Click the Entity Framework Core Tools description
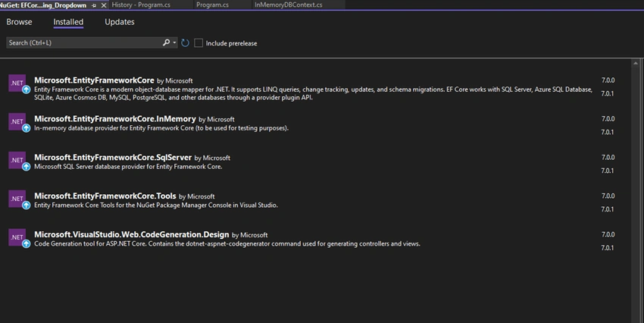 [x=156, y=205]
